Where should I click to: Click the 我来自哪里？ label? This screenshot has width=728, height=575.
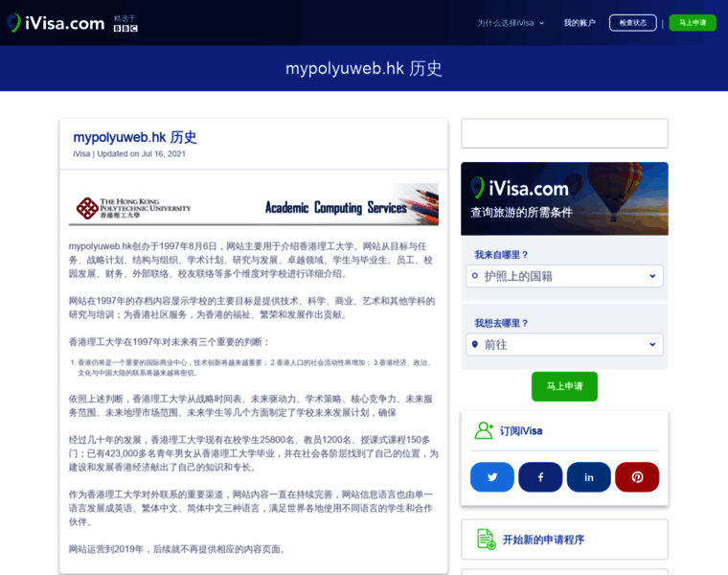[x=501, y=255]
